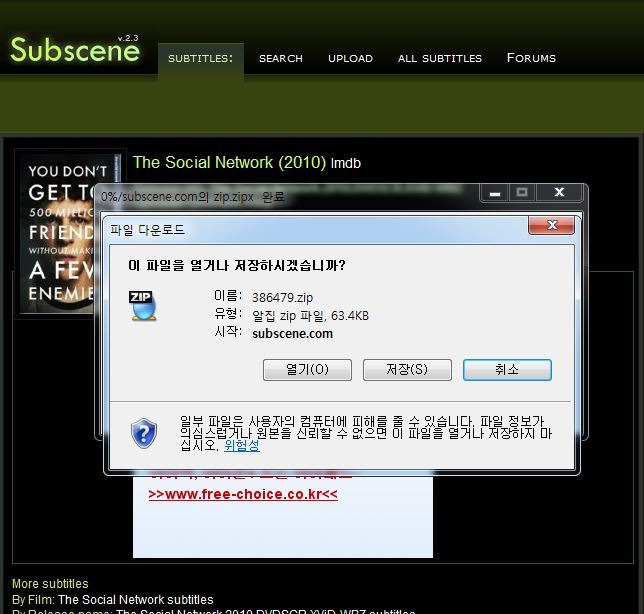The image size is (644, 614).
Task: Click the subscene.com source text
Action: tap(292, 333)
